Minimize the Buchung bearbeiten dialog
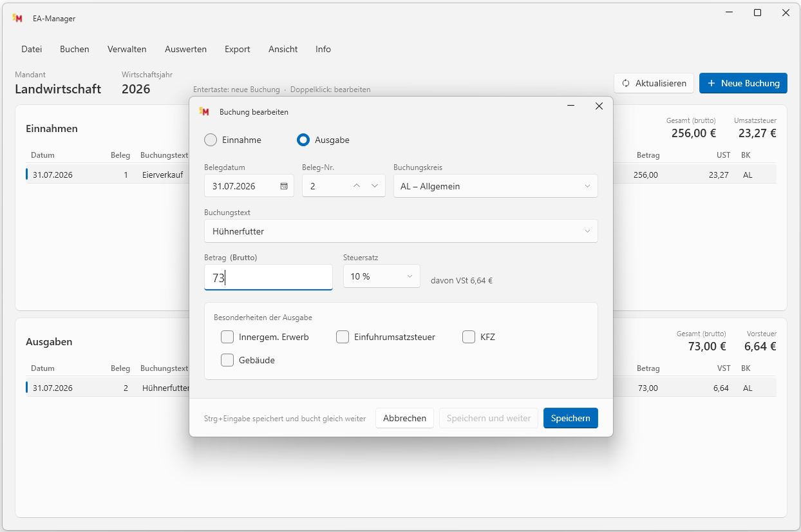This screenshot has height=532, width=801. [570, 106]
